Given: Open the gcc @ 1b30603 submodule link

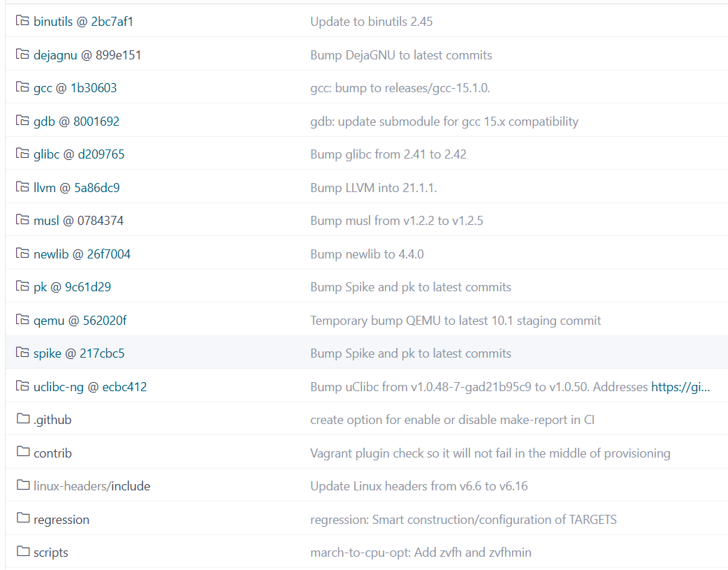Looking at the screenshot, I should click(x=75, y=88).
